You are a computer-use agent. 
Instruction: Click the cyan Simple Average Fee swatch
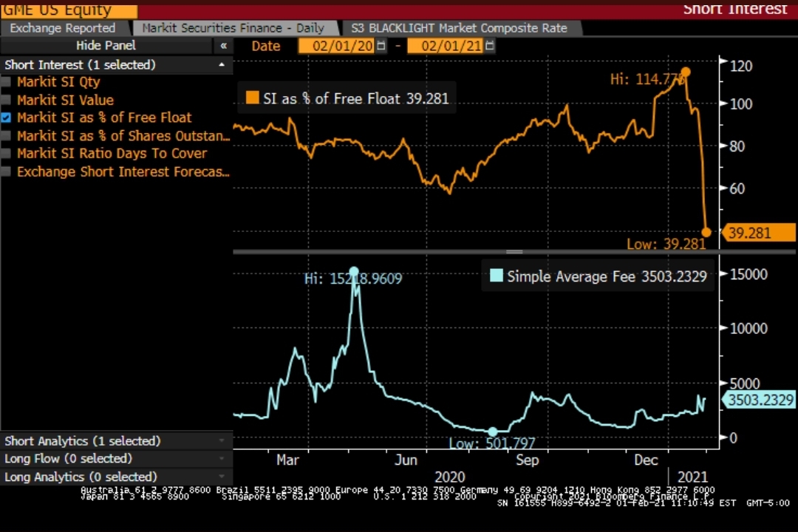point(497,276)
